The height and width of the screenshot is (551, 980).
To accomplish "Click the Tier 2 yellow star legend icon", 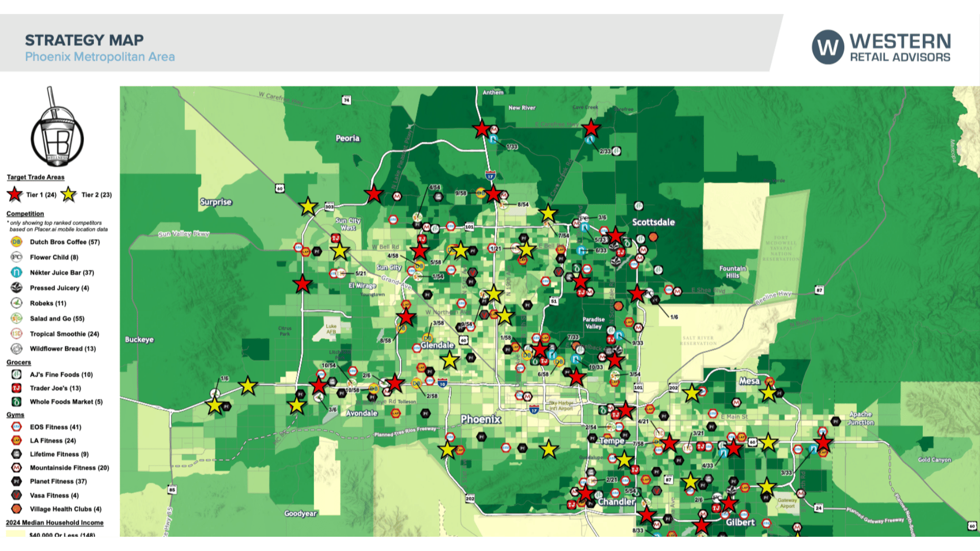I will click(x=68, y=194).
